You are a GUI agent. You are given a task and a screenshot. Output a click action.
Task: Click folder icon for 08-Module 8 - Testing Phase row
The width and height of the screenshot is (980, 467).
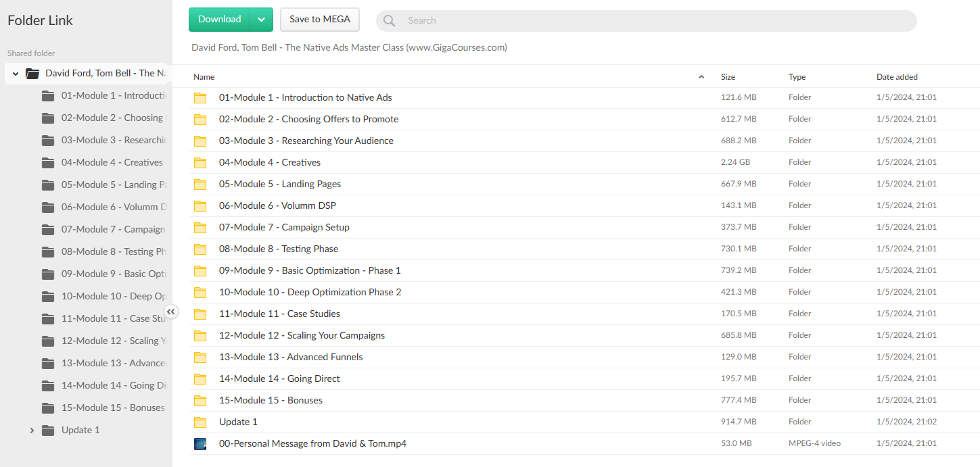point(200,249)
